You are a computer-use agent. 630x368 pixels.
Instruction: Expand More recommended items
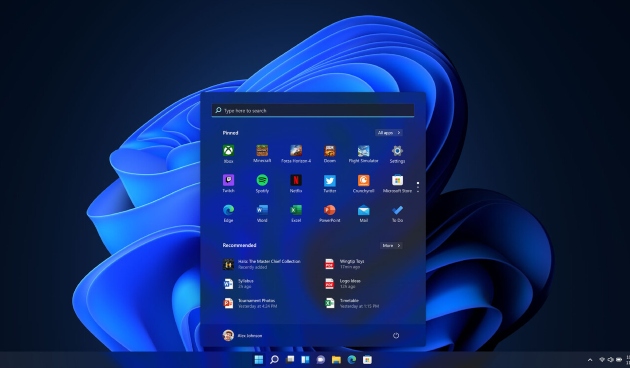click(x=391, y=245)
